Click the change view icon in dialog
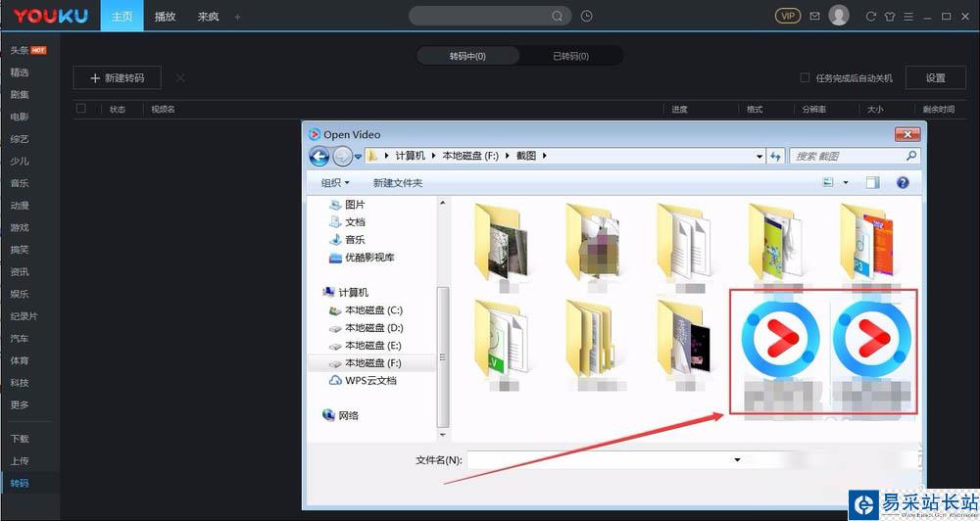 [x=828, y=182]
